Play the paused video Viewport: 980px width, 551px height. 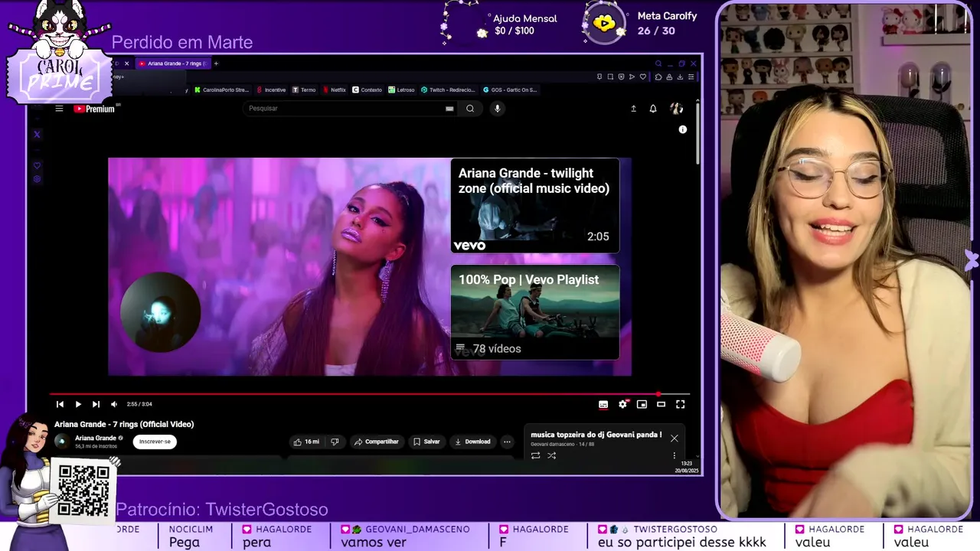click(x=78, y=404)
